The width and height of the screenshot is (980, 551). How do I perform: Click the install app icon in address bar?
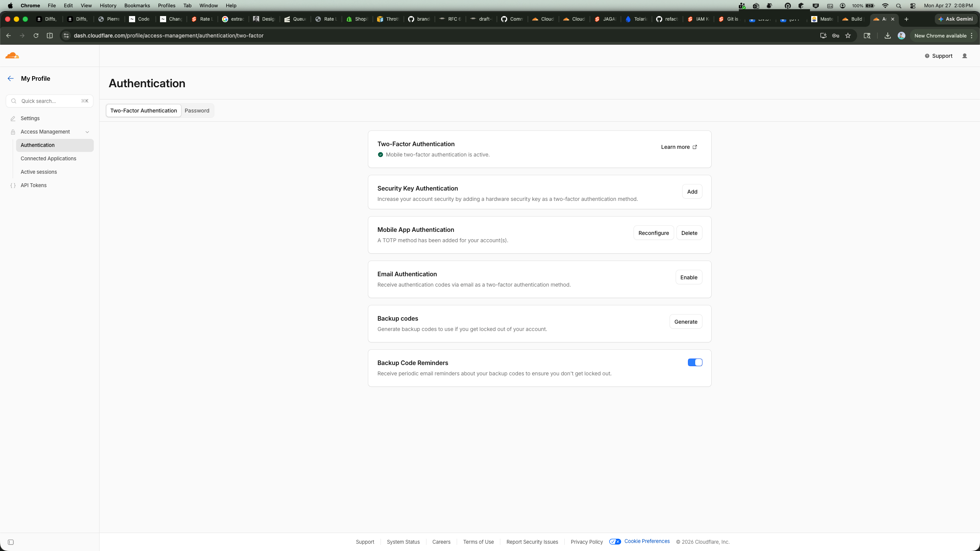click(823, 35)
